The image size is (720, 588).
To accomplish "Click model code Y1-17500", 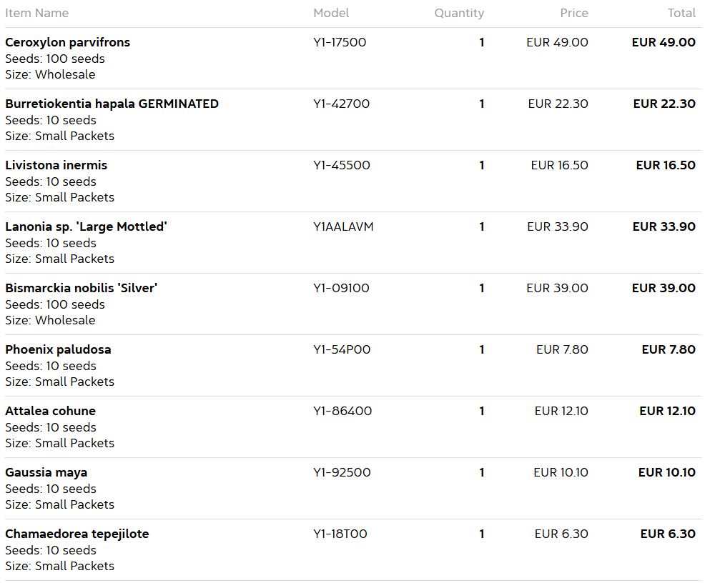I will click(340, 42).
